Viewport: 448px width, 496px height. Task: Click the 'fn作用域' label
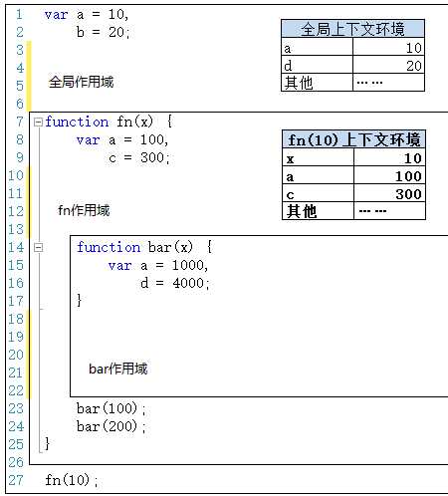click(x=84, y=210)
